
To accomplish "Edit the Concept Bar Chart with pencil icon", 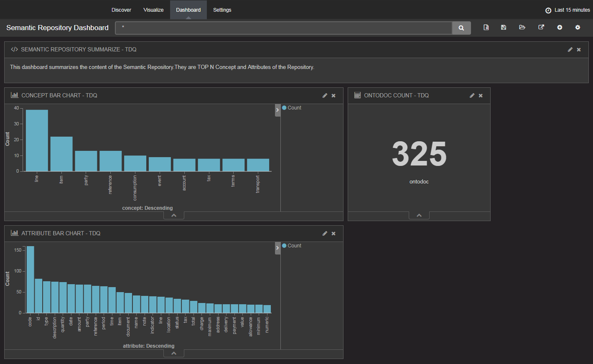I will pos(325,96).
